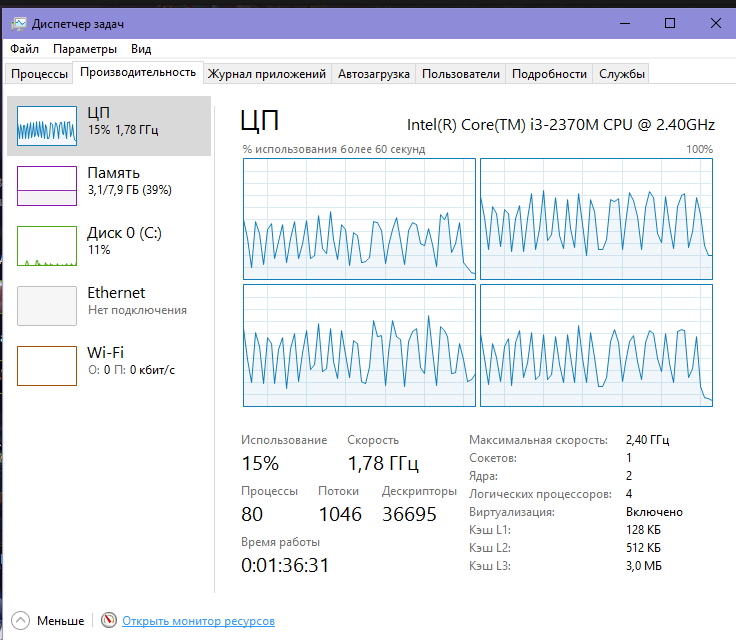Open the Параметры menu
The height and width of the screenshot is (640, 736).
click(x=84, y=49)
